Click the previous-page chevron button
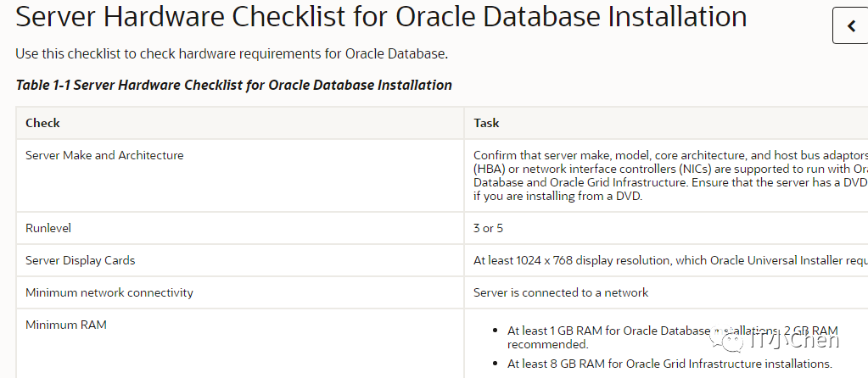The width and height of the screenshot is (868, 378). (x=851, y=26)
